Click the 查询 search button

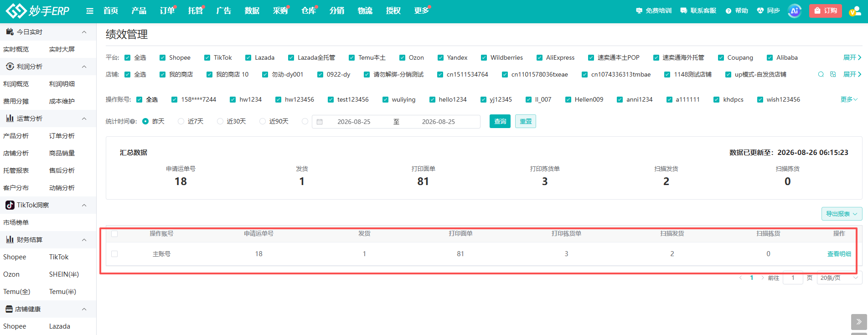coord(500,121)
